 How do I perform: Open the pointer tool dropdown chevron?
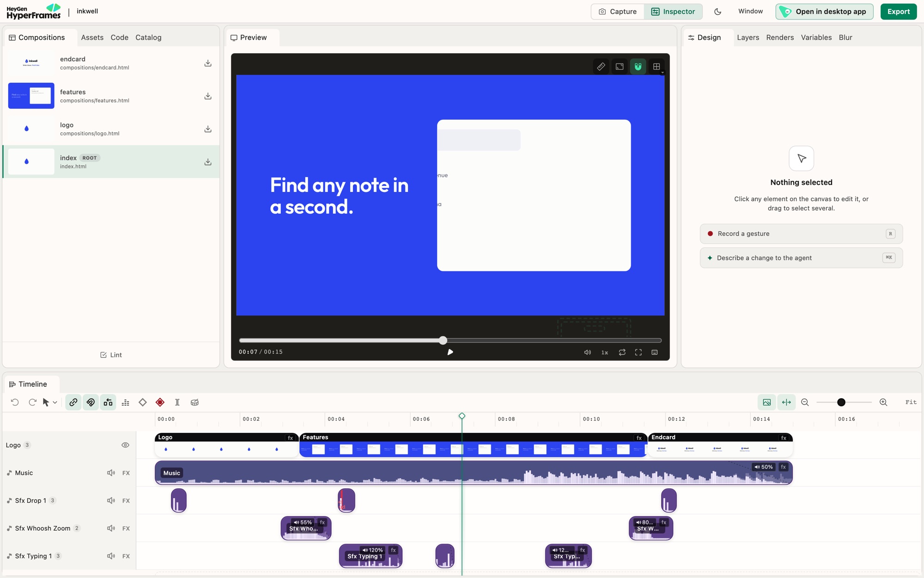(x=55, y=402)
